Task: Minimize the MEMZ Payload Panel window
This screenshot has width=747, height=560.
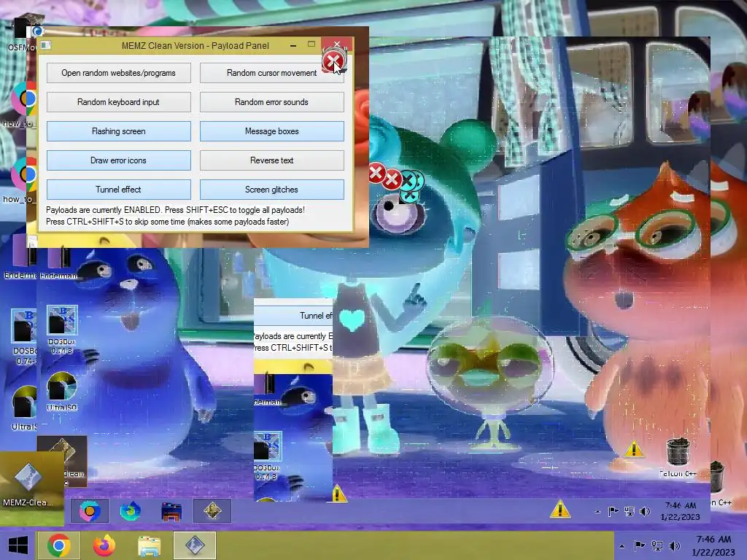Action: tap(293, 45)
